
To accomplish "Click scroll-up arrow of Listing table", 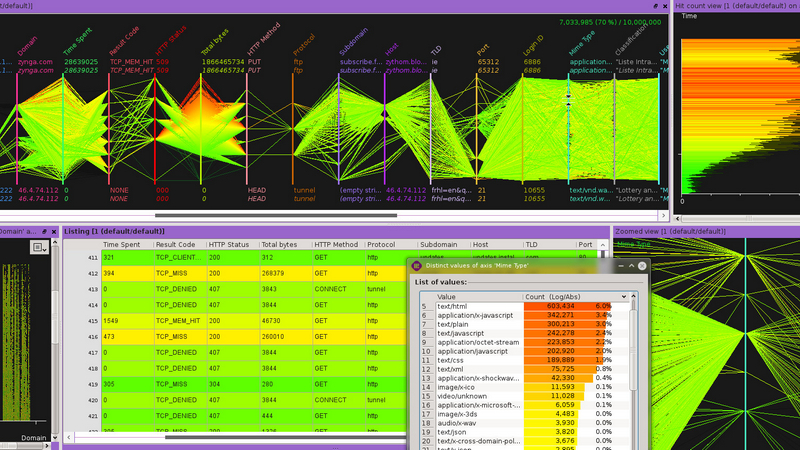I will click(603, 245).
